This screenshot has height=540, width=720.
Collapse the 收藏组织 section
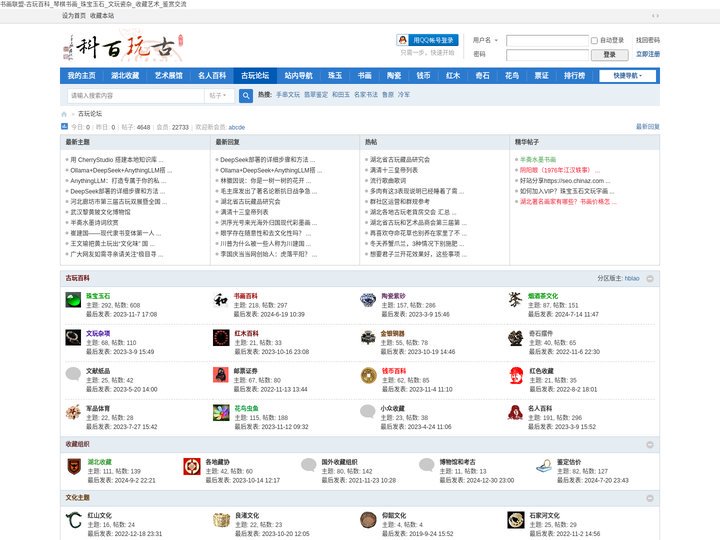tap(650, 444)
